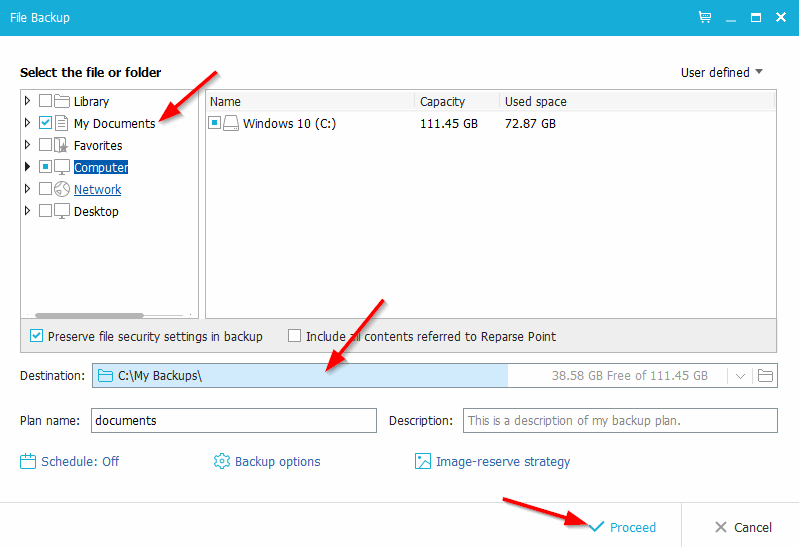Disable Preserve file security settings in backup

(x=37, y=336)
